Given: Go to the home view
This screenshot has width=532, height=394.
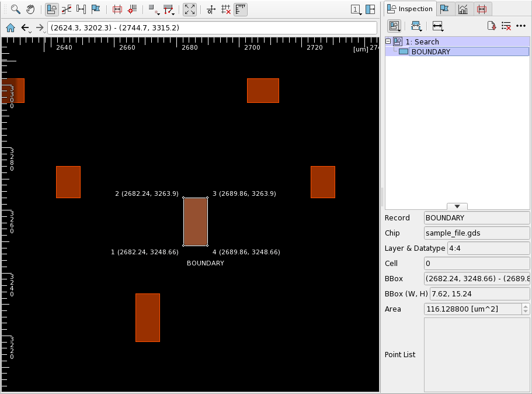Looking at the screenshot, I should [11, 27].
